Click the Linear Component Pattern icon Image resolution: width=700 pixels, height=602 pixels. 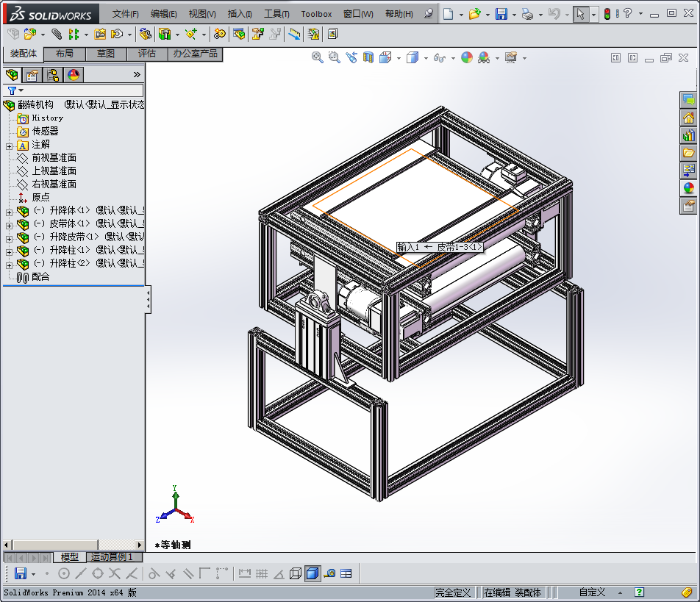(x=74, y=34)
